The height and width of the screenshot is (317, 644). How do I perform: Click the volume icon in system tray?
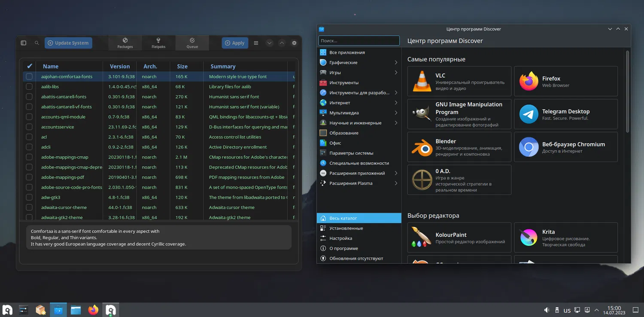click(547, 310)
